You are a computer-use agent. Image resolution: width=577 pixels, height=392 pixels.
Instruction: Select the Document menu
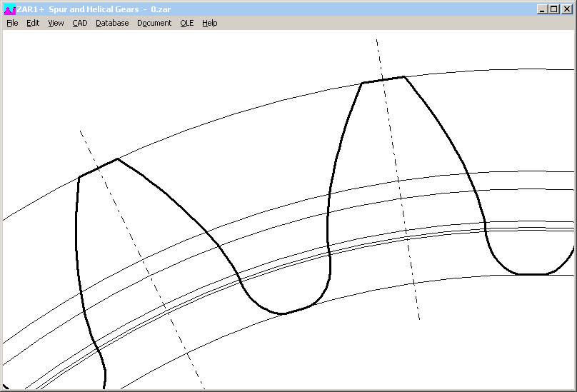coord(154,23)
